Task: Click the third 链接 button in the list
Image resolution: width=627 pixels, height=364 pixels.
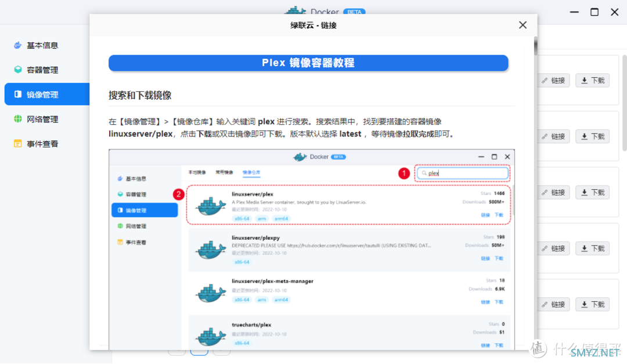Action: [554, 192]
